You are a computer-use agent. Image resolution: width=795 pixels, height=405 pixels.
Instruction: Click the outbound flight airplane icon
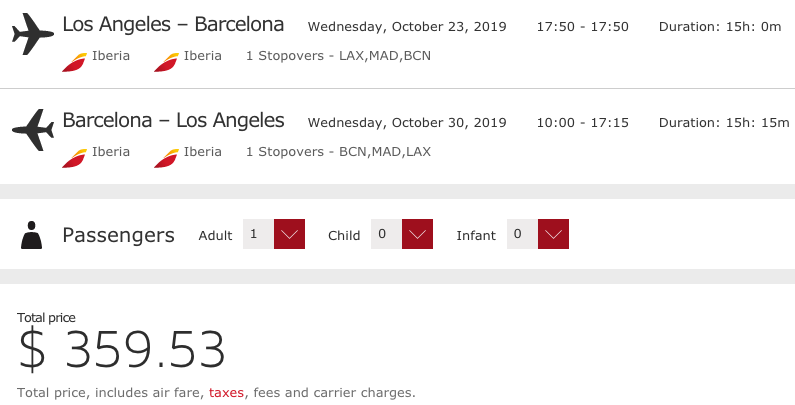tap(33, 34)
